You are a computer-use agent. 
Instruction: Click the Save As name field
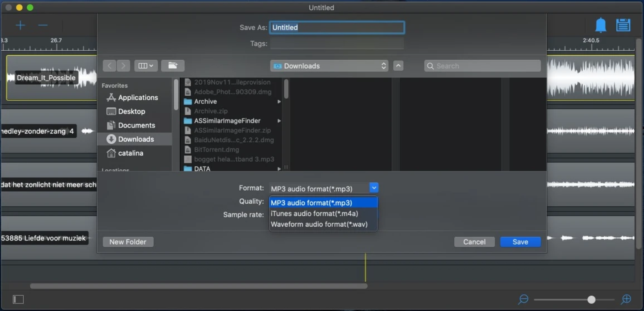(337, 27)
